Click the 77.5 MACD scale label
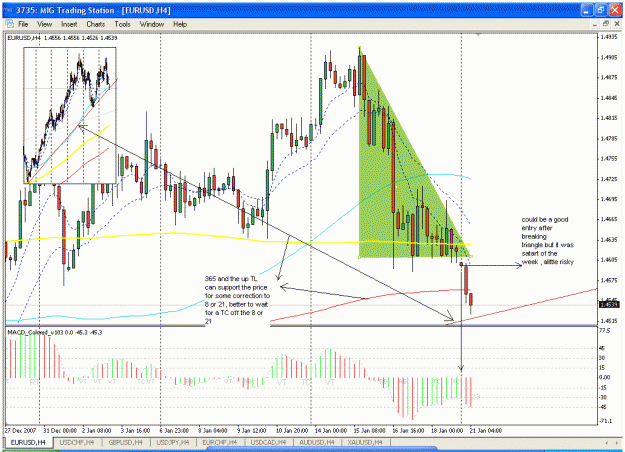The image size is (625, 452). point(605,331)
